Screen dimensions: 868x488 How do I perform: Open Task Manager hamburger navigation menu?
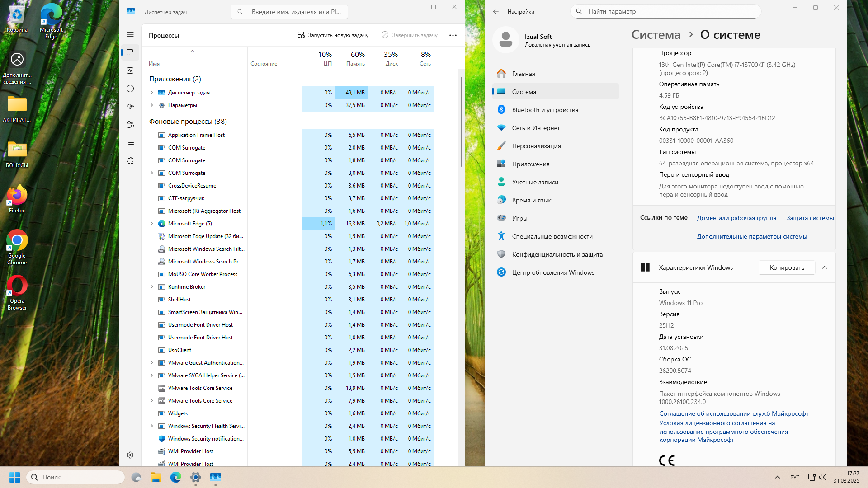click(x=130, y=34)
